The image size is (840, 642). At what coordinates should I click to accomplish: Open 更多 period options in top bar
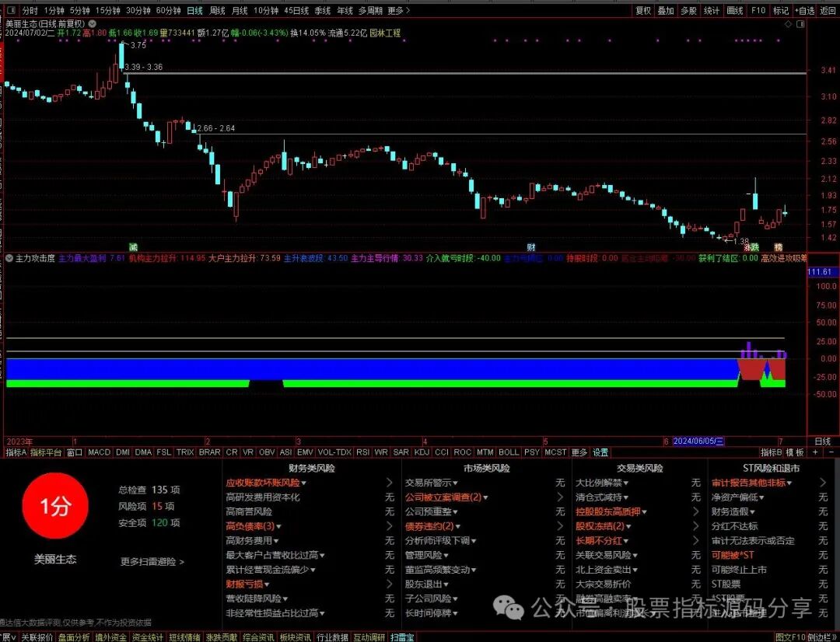pos(398,10)
